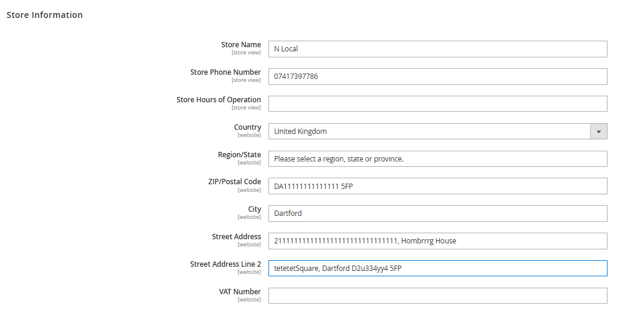Click the Store Name input field
Screen dimensions: 644x311
pyautogui.click(x=437, y=49)
